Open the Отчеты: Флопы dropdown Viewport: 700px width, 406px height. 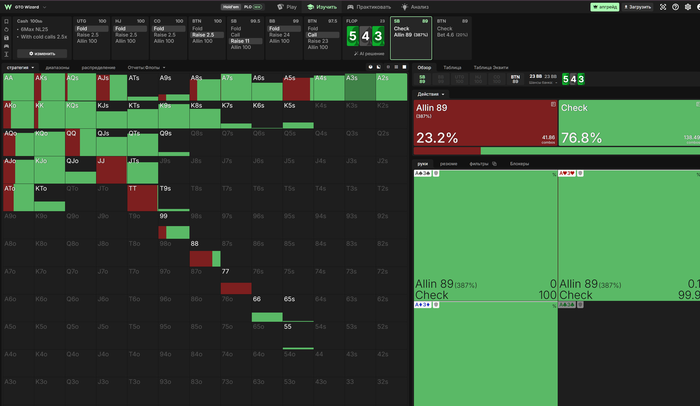coord(146,67)
